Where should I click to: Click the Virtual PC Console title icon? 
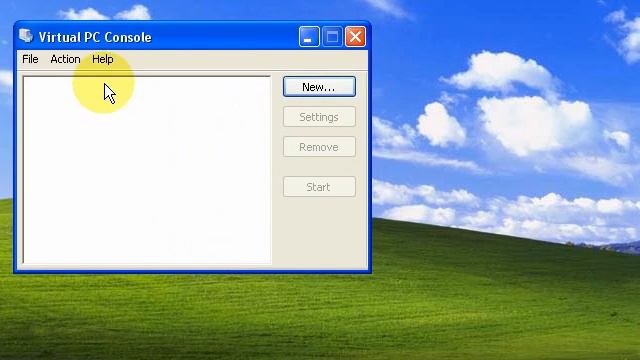point(26,36)
